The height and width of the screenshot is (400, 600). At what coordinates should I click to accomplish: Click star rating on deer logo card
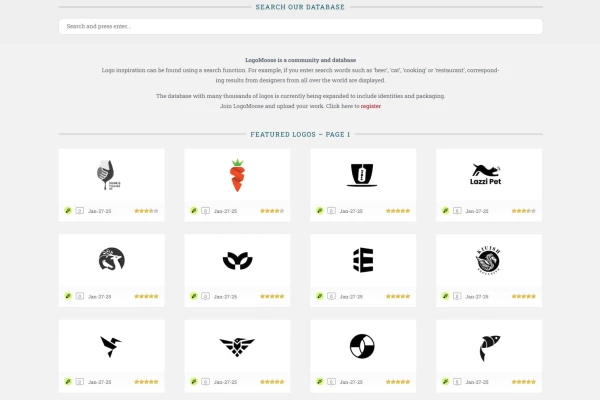point(146,296)
